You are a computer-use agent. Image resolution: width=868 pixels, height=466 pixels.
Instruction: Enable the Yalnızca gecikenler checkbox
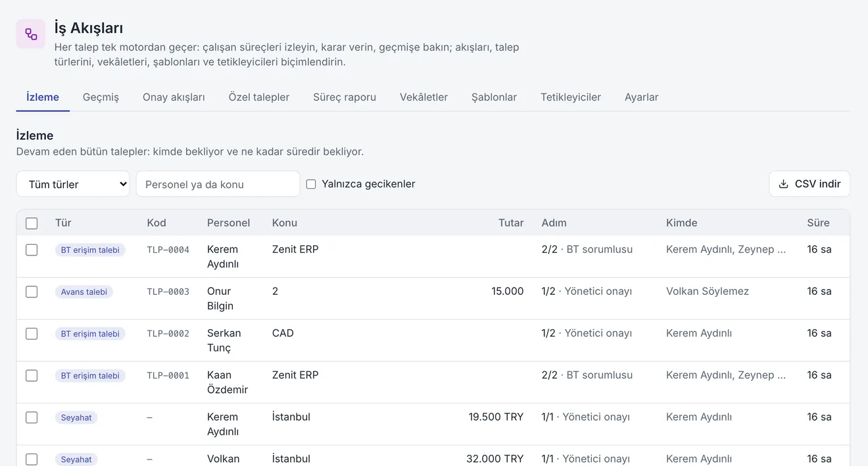[311, 184]
